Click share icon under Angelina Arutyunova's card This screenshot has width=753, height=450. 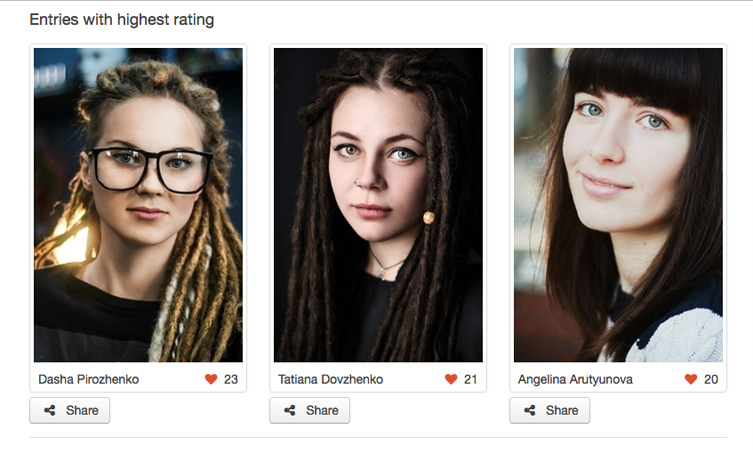click(x=530, y=410)
